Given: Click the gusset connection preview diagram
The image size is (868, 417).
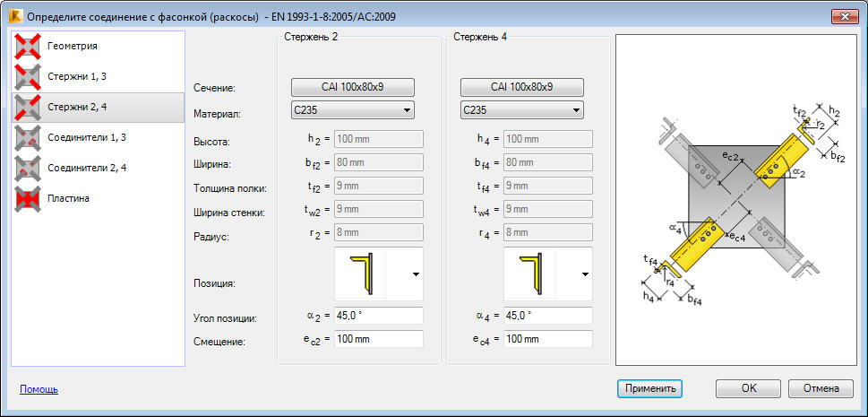Looking at the screenshot, I should (x=737, y=201).
